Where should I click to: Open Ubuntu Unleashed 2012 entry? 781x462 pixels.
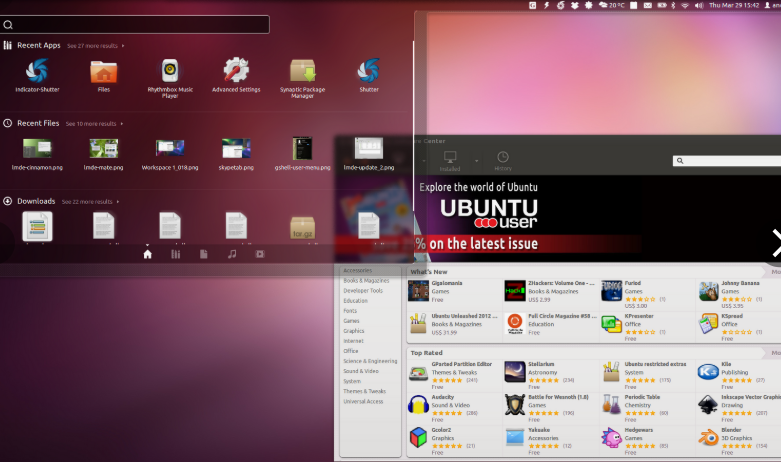[x=454, y=324]
